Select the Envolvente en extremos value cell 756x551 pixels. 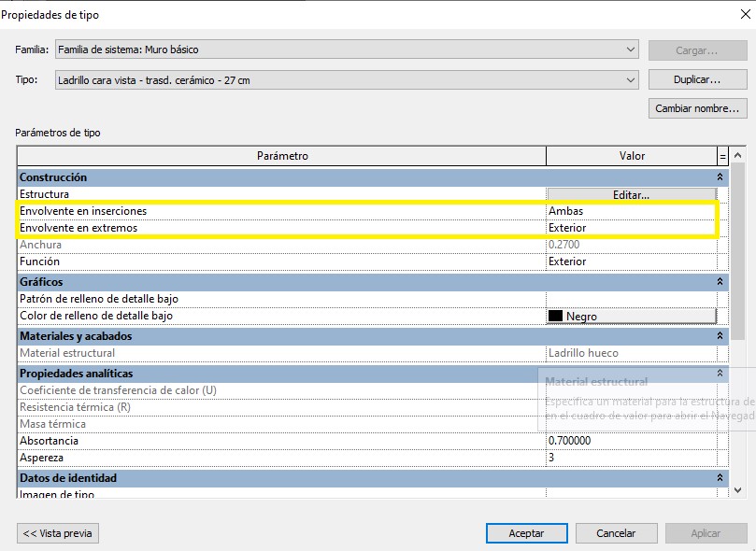631,228
